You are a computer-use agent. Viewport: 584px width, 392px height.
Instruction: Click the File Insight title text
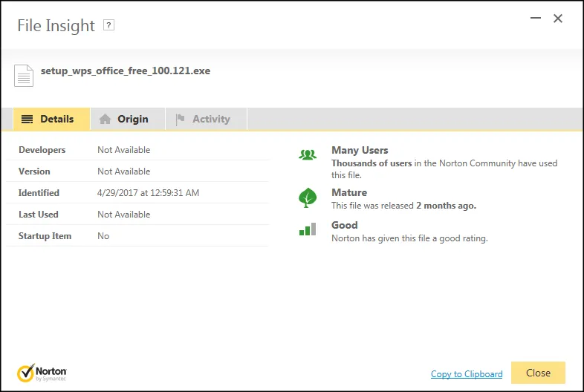click(x=56, y=26)
